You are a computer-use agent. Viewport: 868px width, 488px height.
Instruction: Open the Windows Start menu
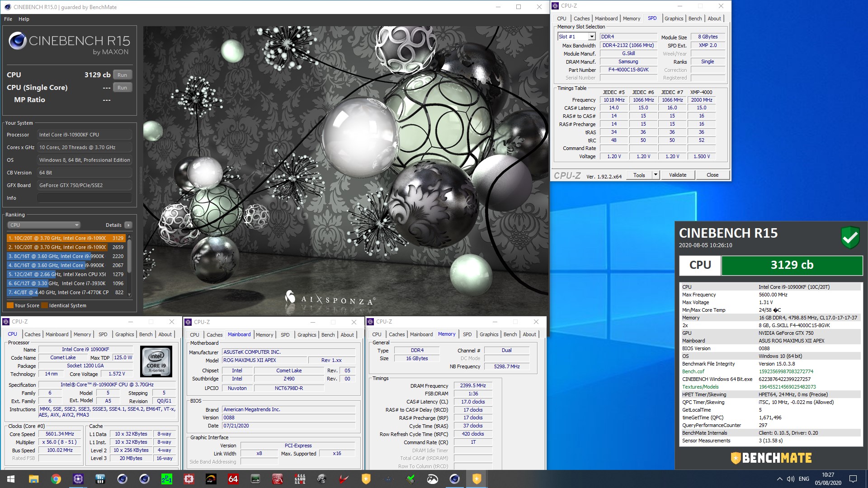[11, 479]
